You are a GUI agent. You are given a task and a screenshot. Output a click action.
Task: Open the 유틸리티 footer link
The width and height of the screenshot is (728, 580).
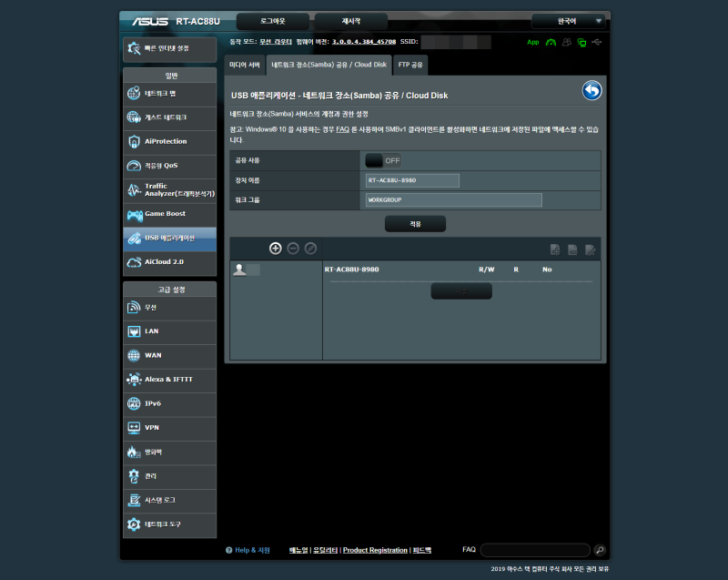click(x=325, y=550)
